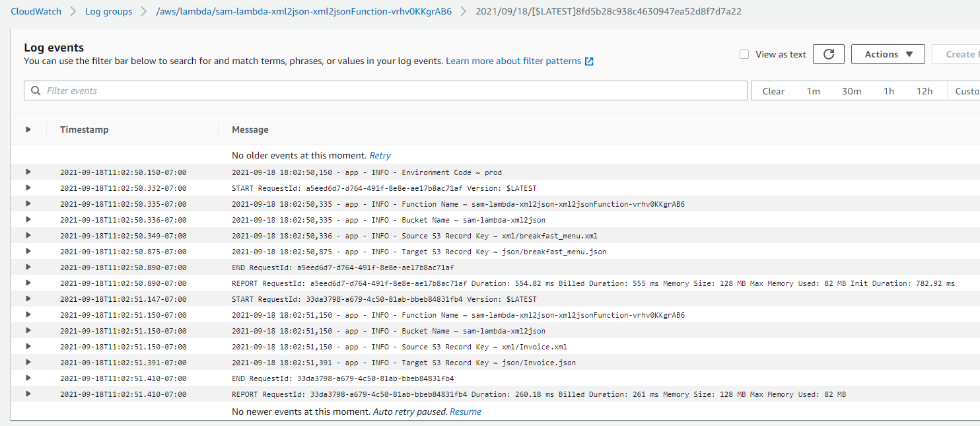The image size is (980, 426).
Task: Enable the View as text checkbox
Action: point(744,54)
